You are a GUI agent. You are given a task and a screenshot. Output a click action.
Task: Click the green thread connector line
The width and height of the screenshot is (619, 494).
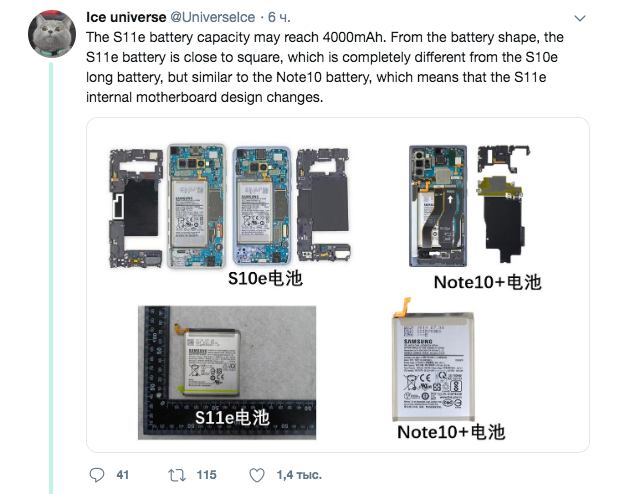pos(51,278)
